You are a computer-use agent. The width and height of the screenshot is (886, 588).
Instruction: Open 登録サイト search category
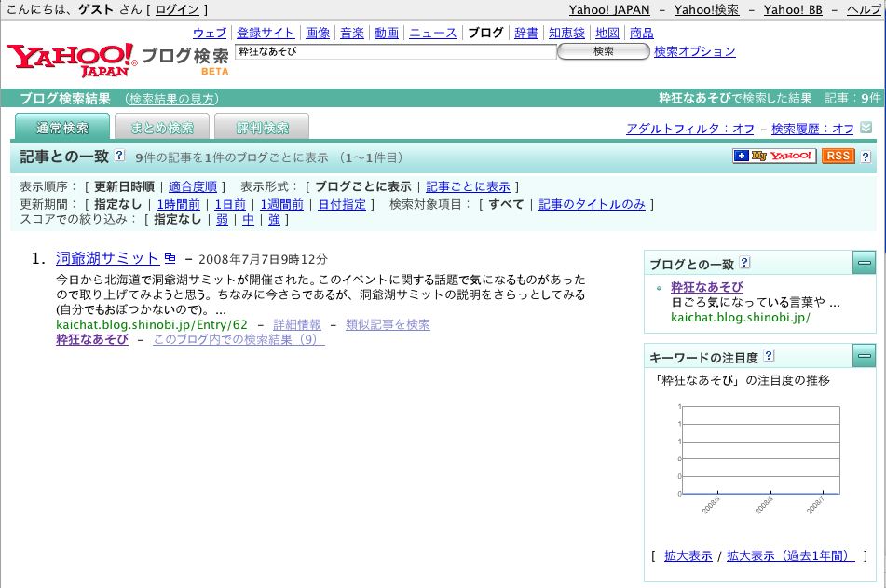coord(266,33)
